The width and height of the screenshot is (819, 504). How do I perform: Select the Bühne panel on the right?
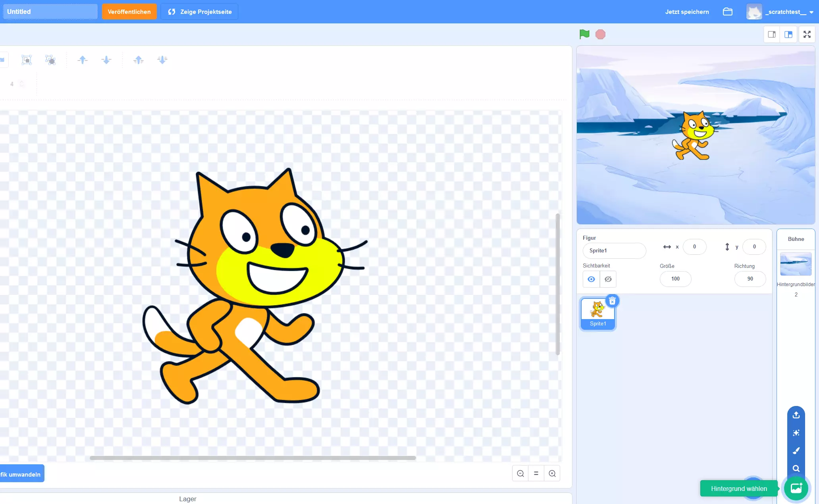796,239
